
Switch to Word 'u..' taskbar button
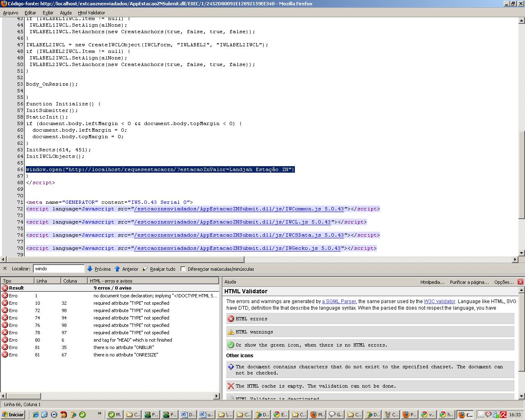point(207,415)
